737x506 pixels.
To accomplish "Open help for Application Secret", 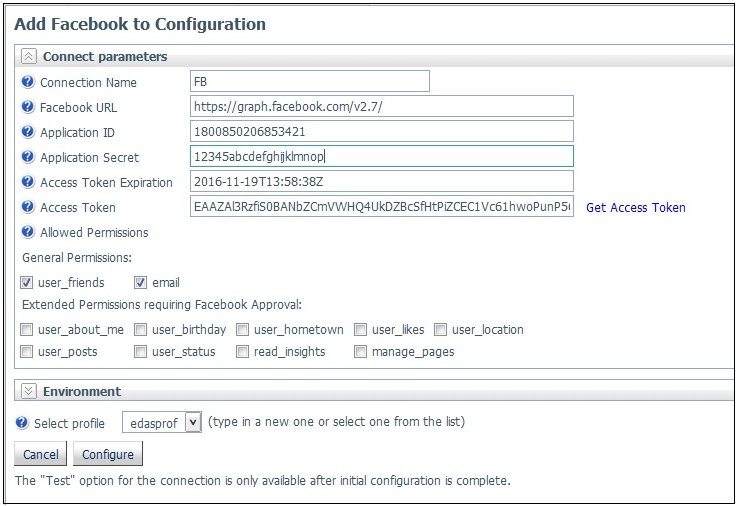I will point(28,157).
